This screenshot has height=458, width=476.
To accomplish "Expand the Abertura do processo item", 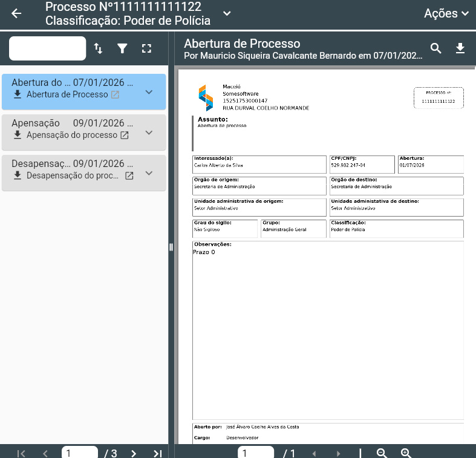I will coord(149,92).
